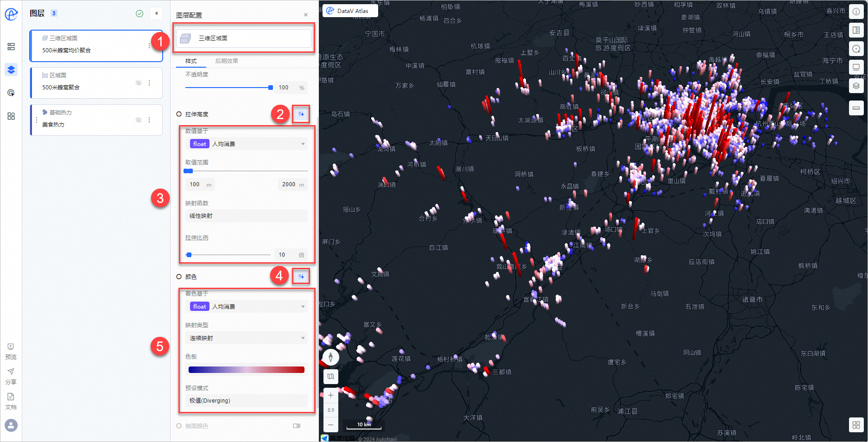Screen dimensions: 868x442
Task: Open the 色板 gradient color bar
Action: 247,370
